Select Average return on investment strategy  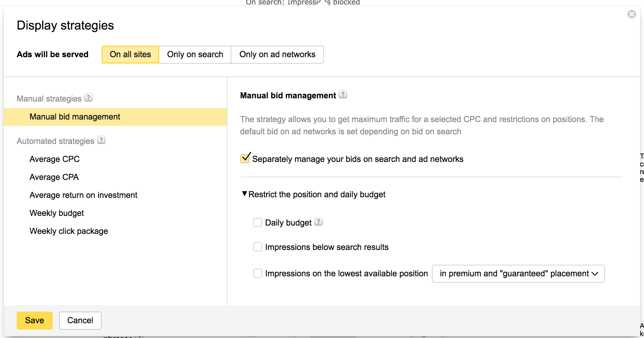click(x=83, y=195)
